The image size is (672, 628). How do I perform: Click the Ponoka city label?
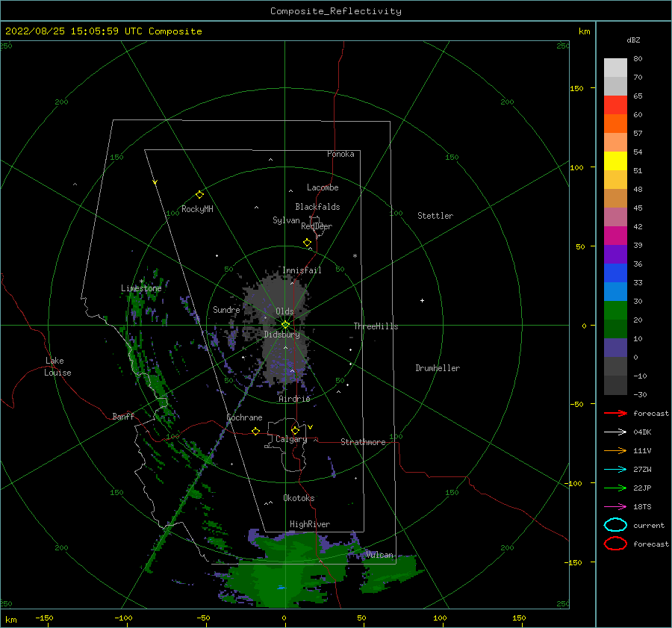(x=340, y=154)
